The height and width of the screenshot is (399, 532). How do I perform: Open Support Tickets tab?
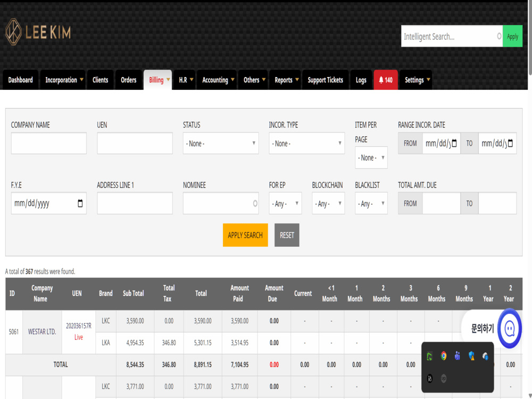coord(326,80)
